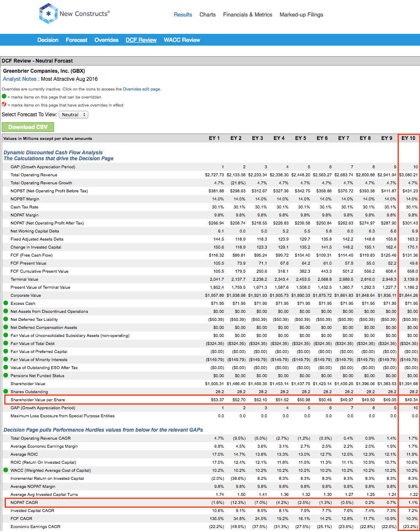The height and width of the screenshot is (531, 420).
Task: Click the Corporate Value row label
Action: click(x=26, y=295)
